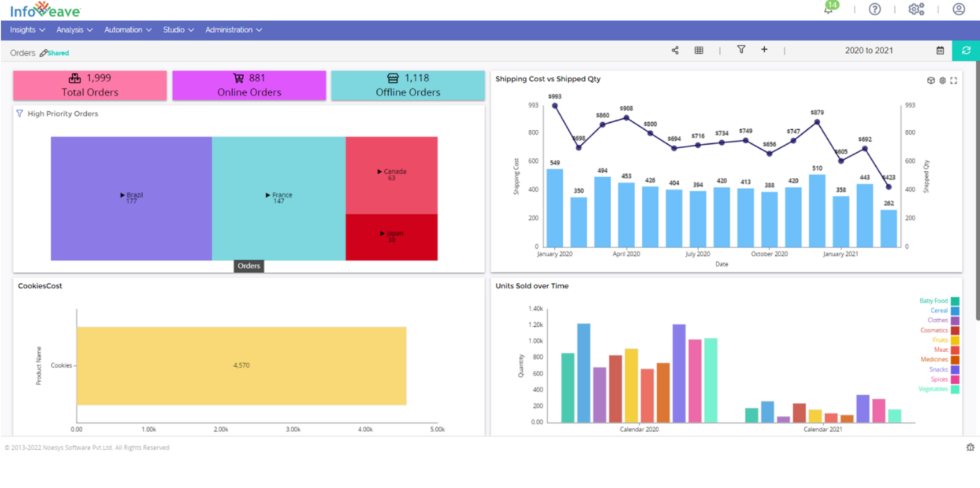Screen dimensions: 980x488
Task: Open the Administration menu
Action: point(233,29)
